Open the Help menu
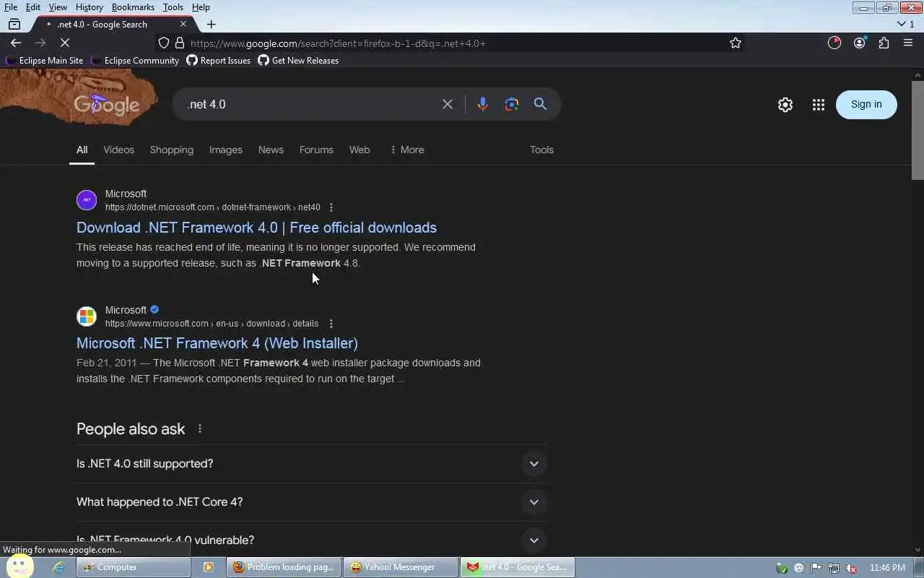The image size is (924, 578). tap(201, 7)
